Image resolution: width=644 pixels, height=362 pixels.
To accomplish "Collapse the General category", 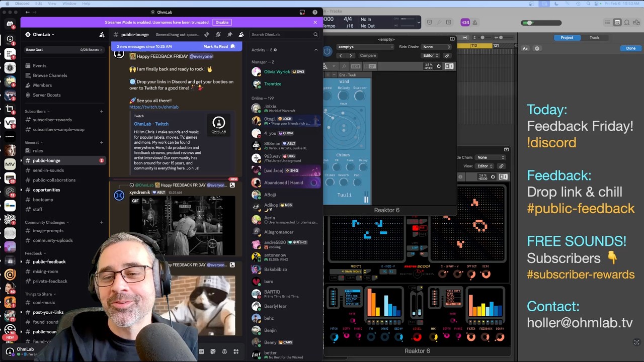I will coord(34,143).
